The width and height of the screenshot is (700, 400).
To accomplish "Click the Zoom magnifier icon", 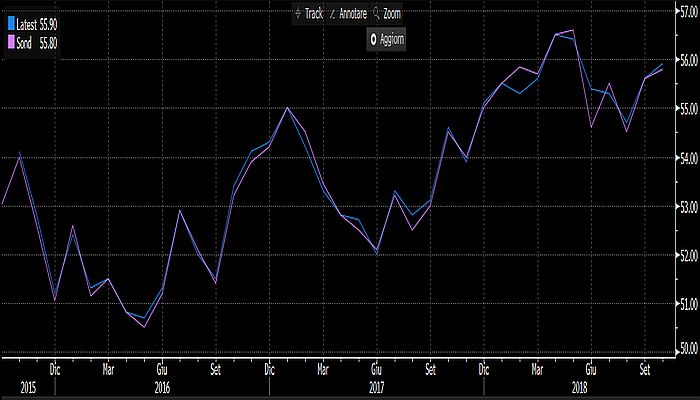I will [x=376, y=15].
